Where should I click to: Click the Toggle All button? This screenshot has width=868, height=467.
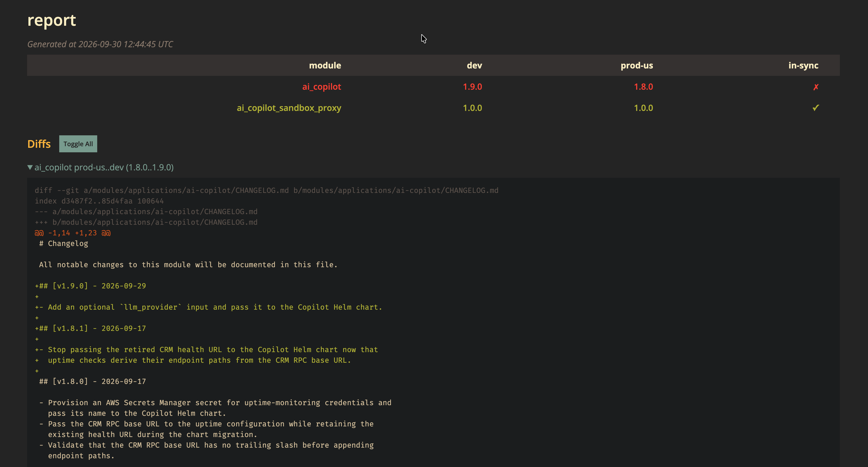pyautogui.click(x=78, y=144)
